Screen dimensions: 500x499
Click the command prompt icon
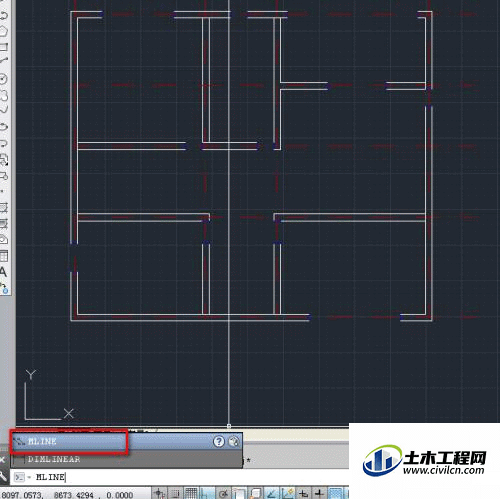(x=19, y=477)
